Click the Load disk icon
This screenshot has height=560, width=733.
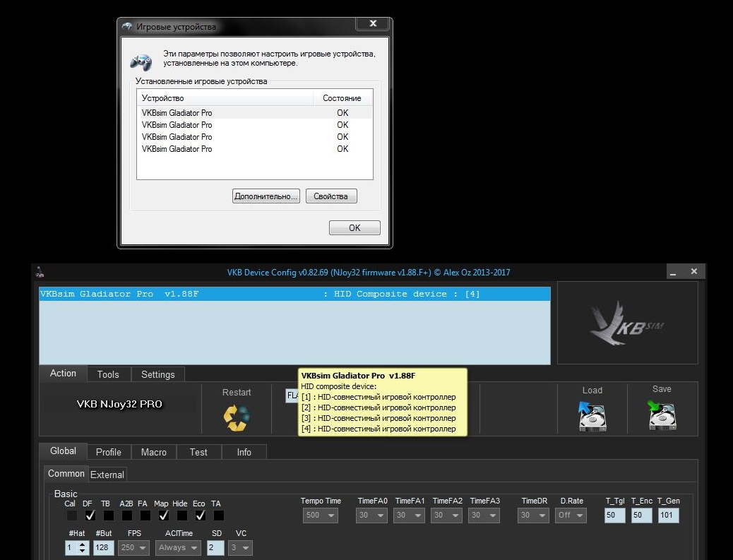592,416
